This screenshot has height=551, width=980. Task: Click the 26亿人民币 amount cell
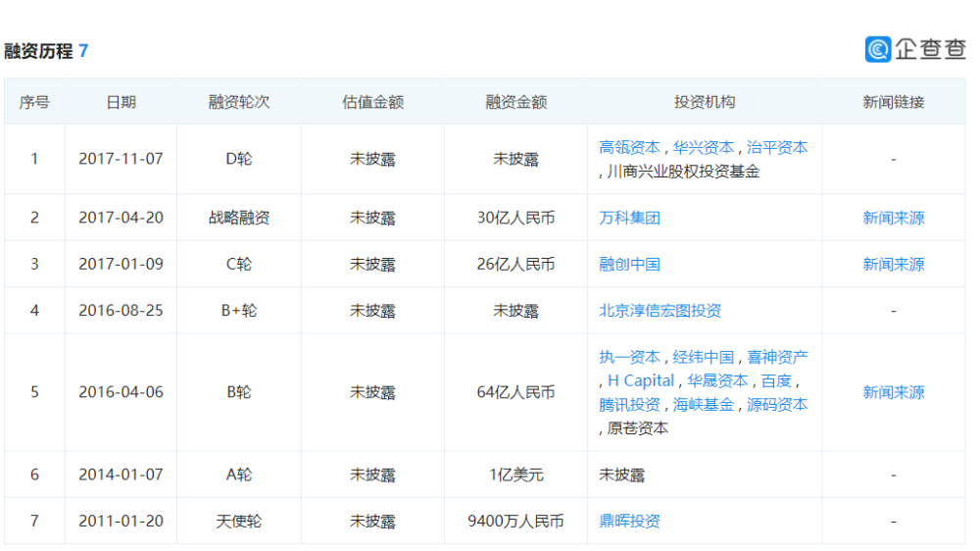[515, 264]
